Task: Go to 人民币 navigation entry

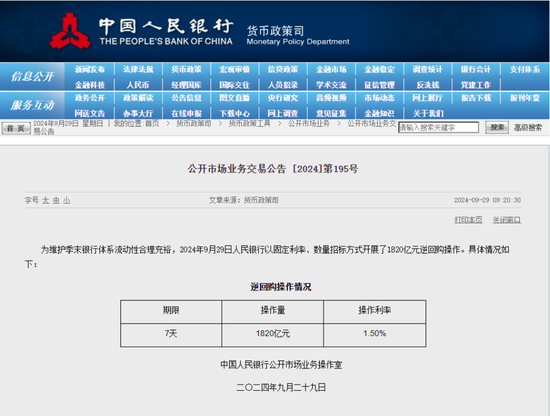Action: (x=138, y=85)
